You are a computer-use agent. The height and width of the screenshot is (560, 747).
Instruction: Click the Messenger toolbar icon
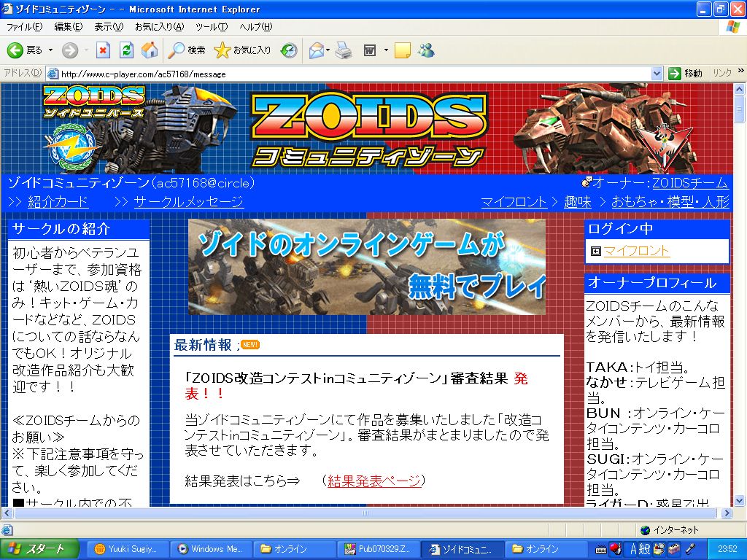click(426, 50)
